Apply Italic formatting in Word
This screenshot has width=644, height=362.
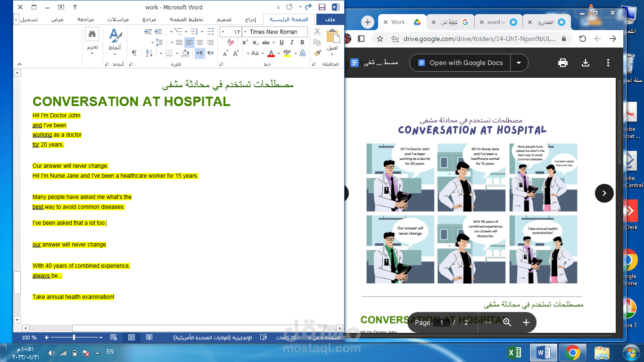pos(292,42)
